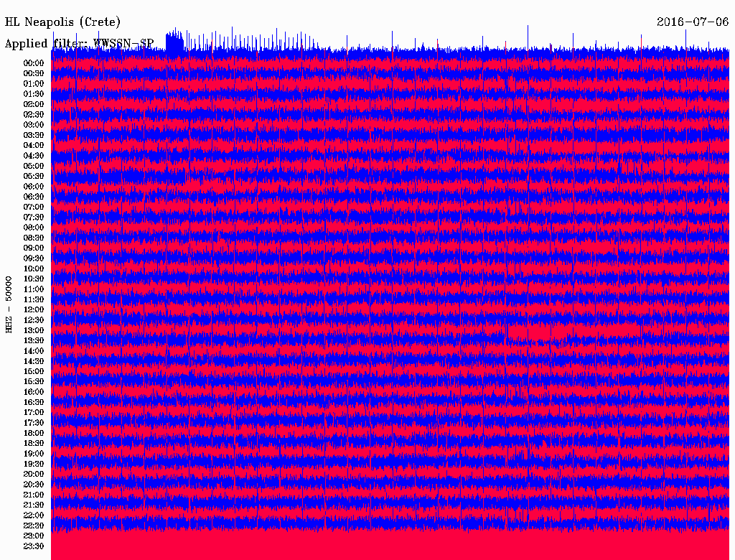Click the 03:00 time label
This screenshot has height=560, width=735.
(34, 125)
